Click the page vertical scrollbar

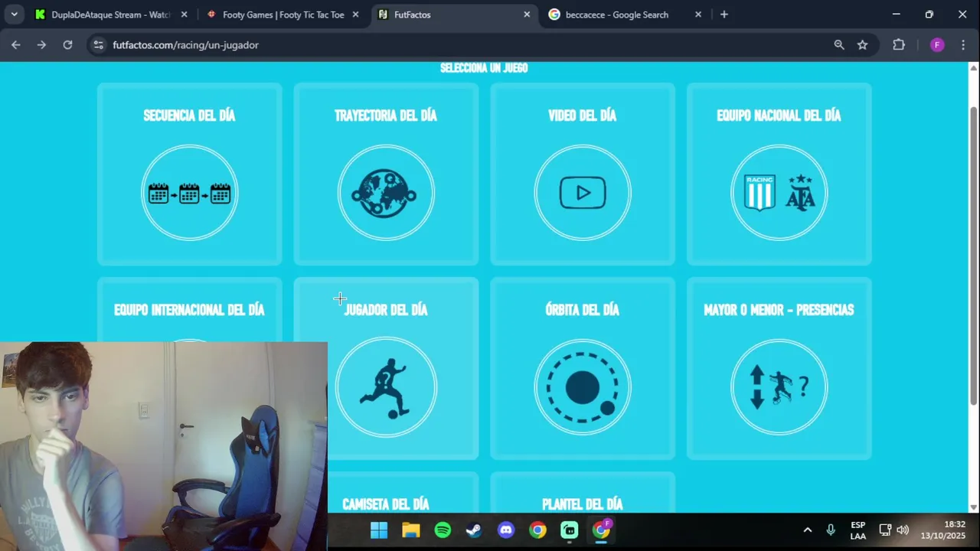coord(974,256)
